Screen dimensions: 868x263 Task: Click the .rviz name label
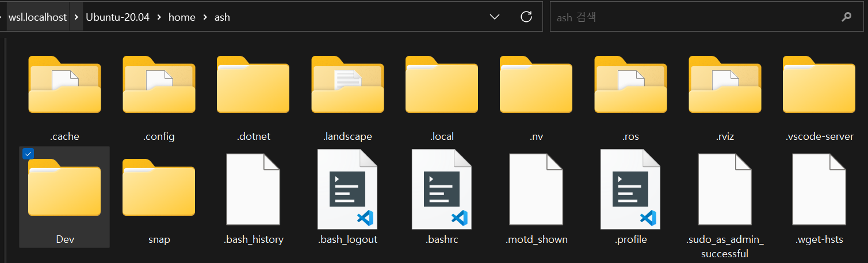pyautogui.click(x=725, y=136)
